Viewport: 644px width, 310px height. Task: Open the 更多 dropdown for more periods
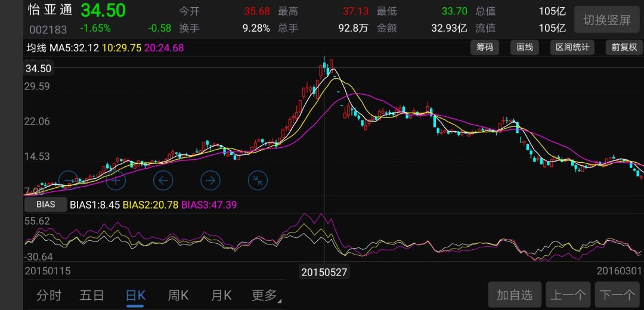[266, 295]
